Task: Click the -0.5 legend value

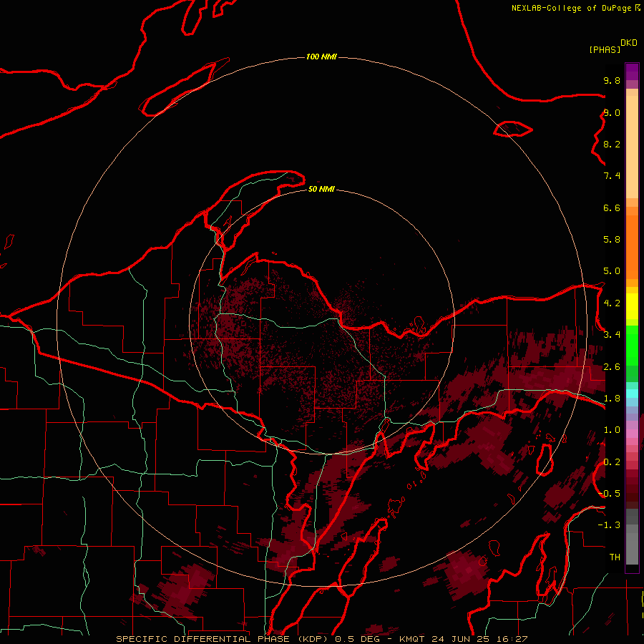Action: click(609, 493)
